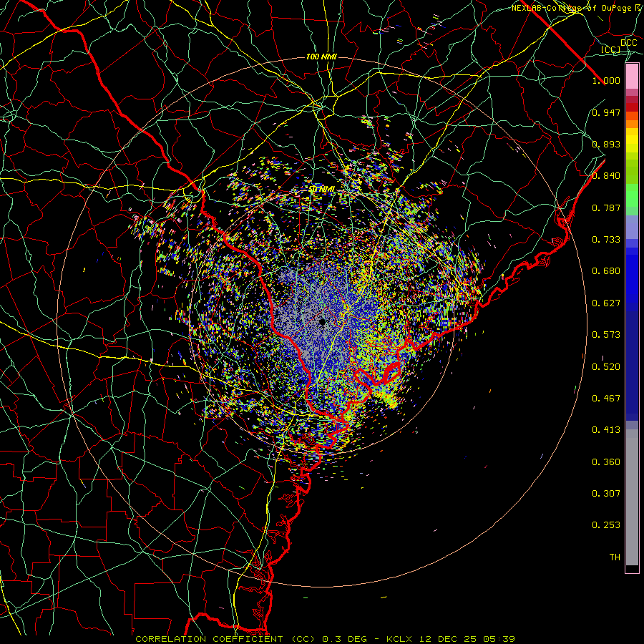Click the KCLX station identifier
Screen dimensions: 644x644
coord(401,639)
